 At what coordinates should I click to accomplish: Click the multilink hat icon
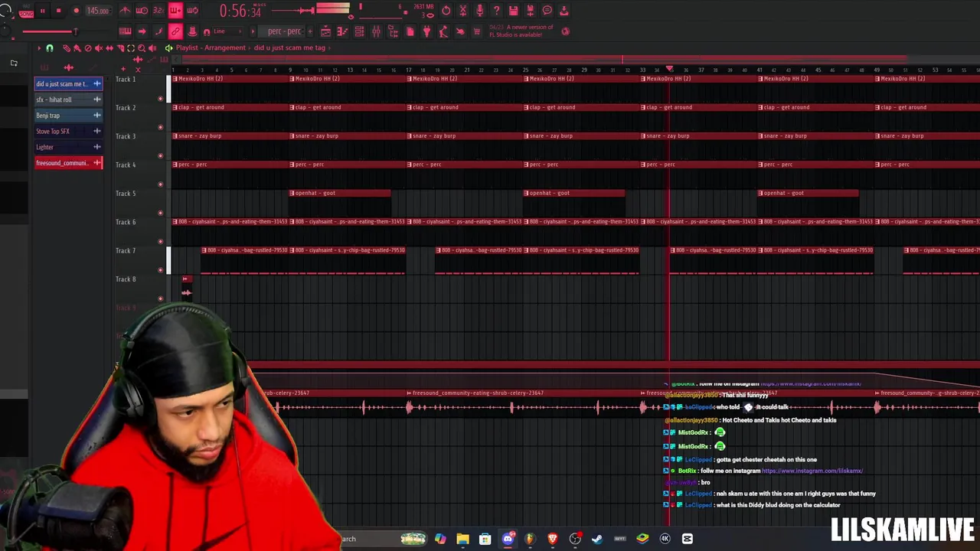(x=192, y=31)
